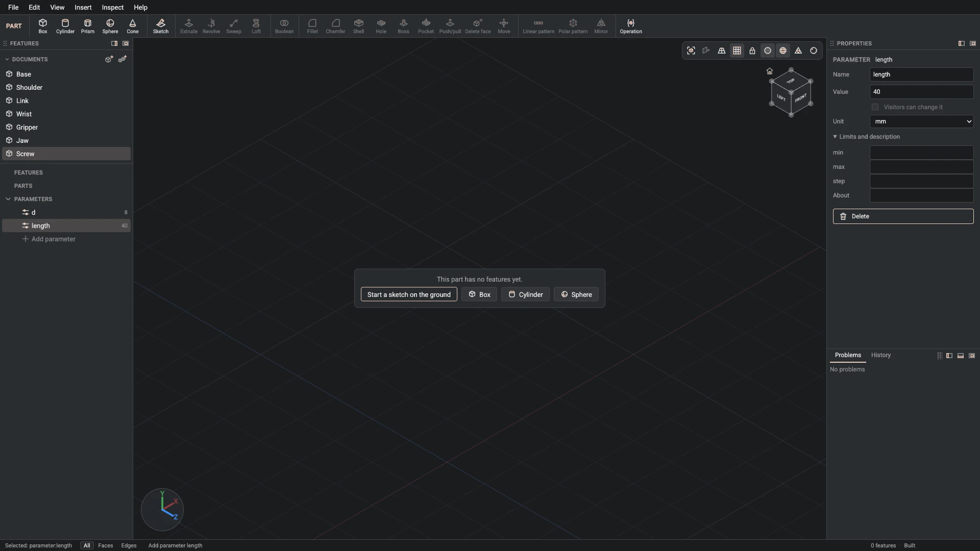Select parameter d in tree
Screen dimensions: 980x551
(66, 212)
